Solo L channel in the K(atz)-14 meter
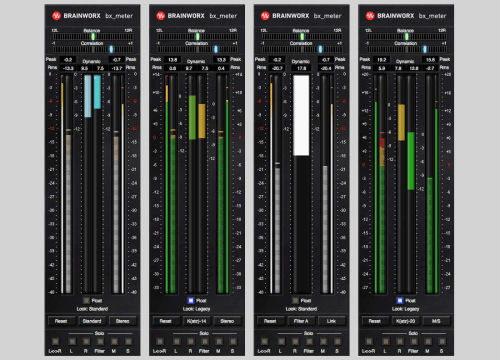This screenshot has height=360, width=500. click(x=177, y=341)
